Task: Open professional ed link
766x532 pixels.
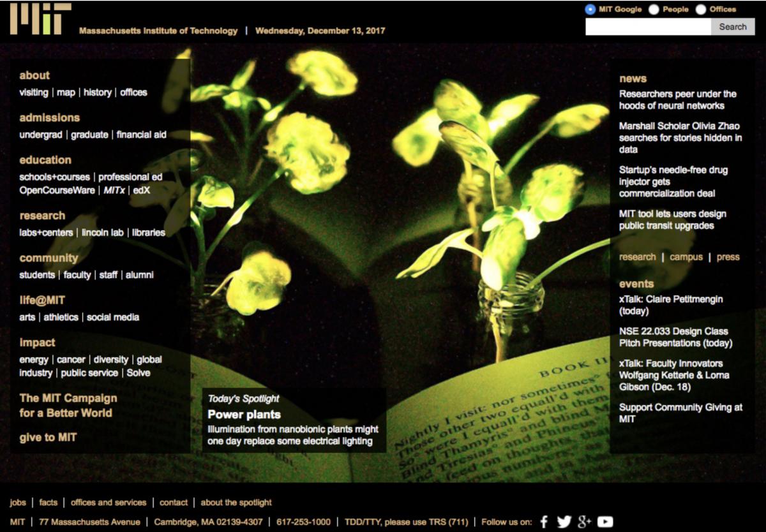Action: tap(130, 177)
